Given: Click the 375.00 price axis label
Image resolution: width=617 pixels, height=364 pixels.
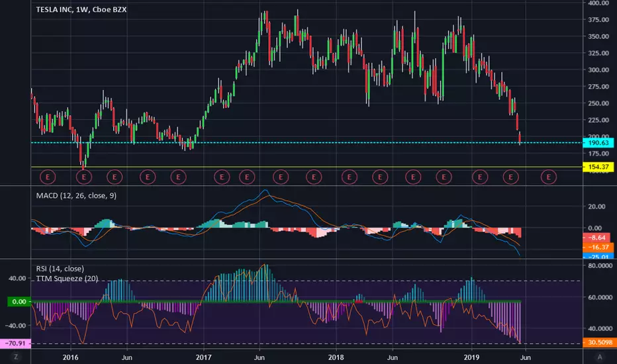Looking at the screenshot, I should tap(598, 20).
